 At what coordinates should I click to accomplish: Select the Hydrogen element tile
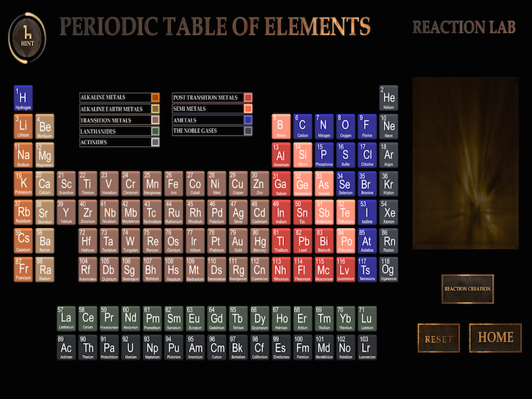pyautogui.click(x=23, y=98)
